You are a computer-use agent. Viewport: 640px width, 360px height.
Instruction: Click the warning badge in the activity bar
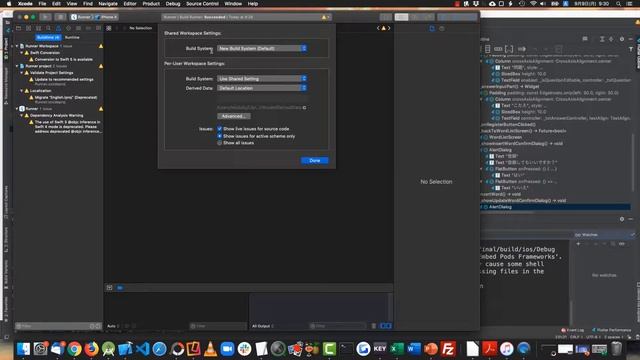pos(325,17)
